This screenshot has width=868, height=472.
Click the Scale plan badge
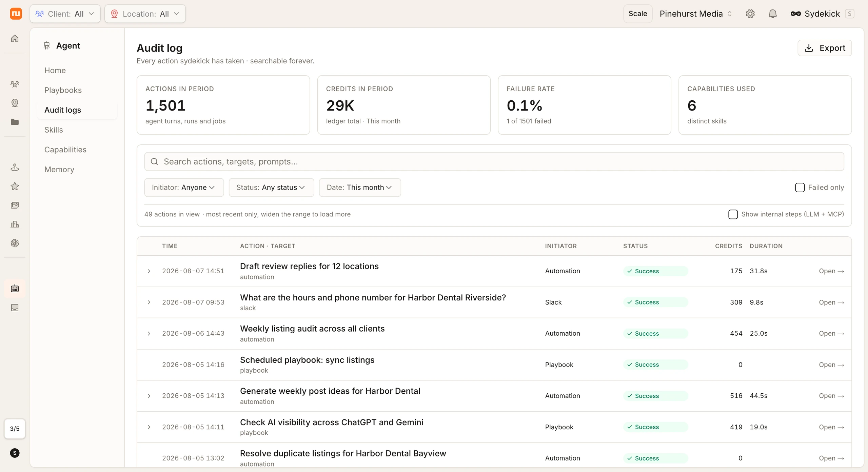[x=638, y=14]
